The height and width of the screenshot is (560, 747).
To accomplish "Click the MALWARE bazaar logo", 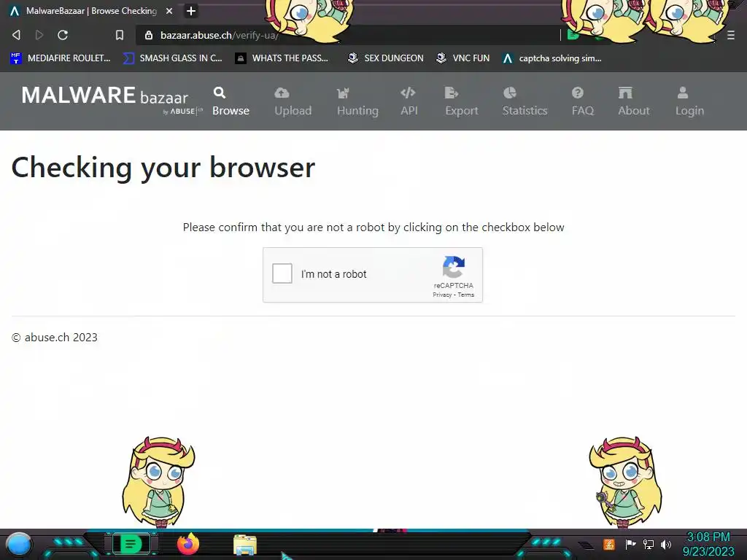I will click(112, 100).
